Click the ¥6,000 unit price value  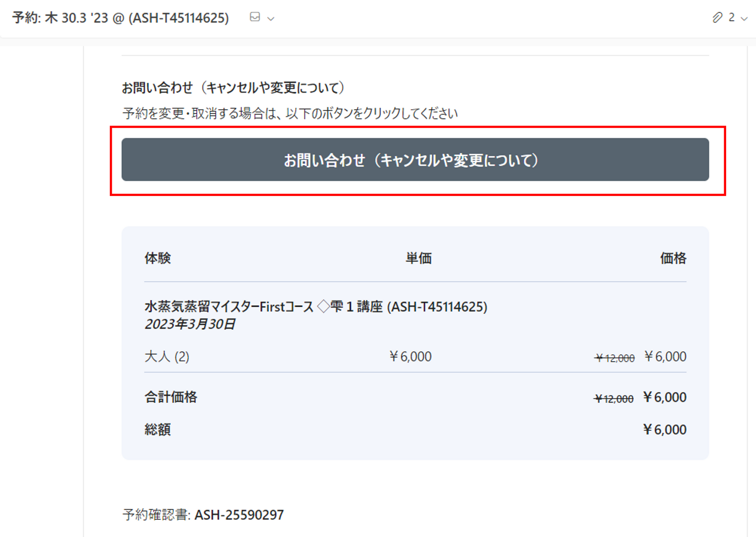click(x=410, y=356)
